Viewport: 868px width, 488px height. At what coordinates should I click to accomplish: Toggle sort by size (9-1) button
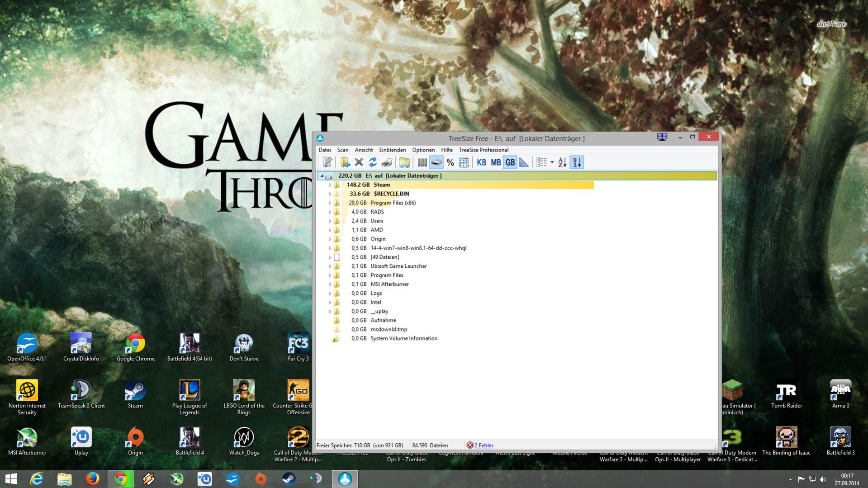pyautogui.click(x=577, y=162)
